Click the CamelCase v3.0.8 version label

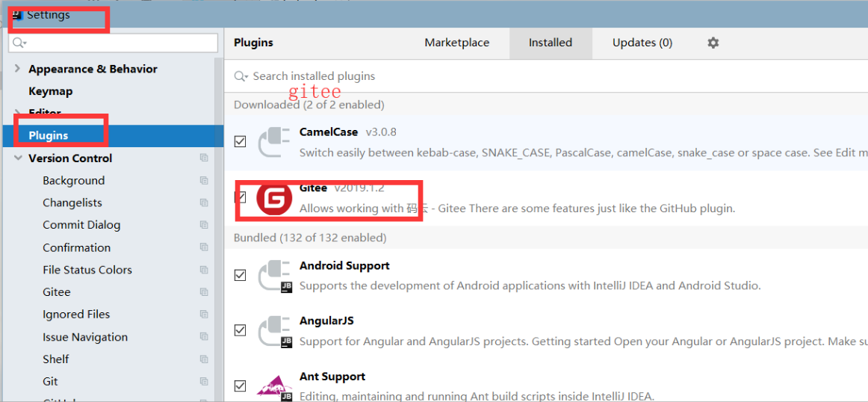coord(381,132)
